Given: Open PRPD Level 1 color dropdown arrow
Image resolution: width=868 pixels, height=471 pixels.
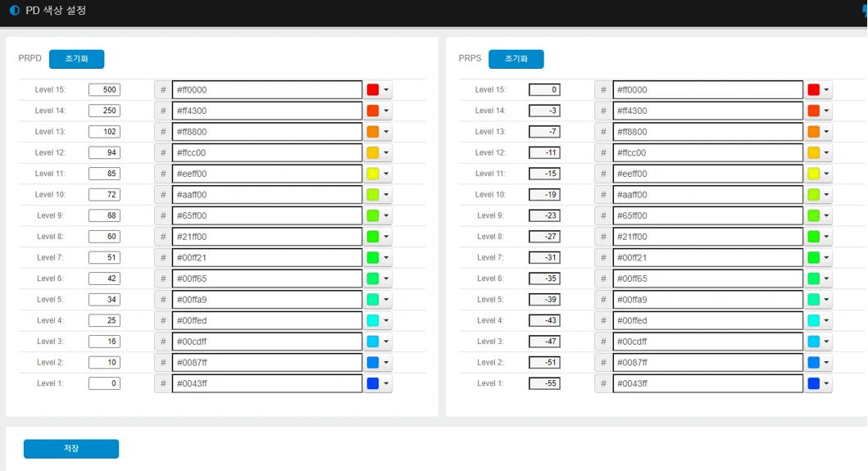Looking at the screenshot, I should point(386,383).
